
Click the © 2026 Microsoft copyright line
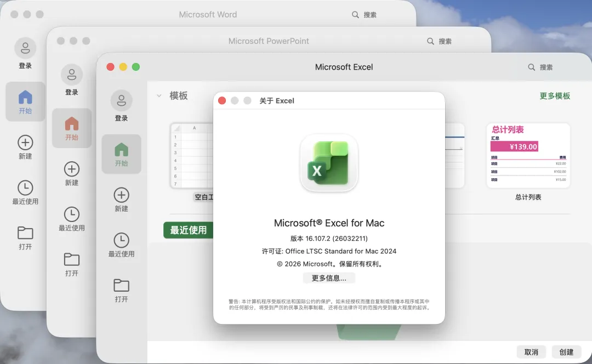[x=329, y=264]
